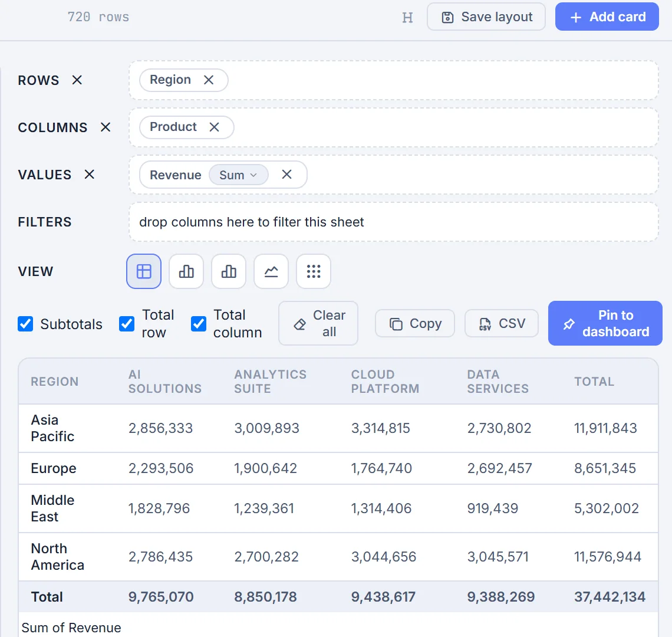Copy the pivot table
This screenshot has height=637, width=672.
[415, 323]
